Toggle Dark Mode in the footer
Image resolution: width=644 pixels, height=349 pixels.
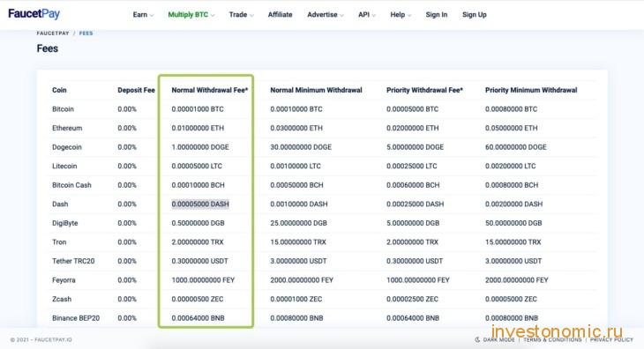pyautogui.click(x=495, y=339)
